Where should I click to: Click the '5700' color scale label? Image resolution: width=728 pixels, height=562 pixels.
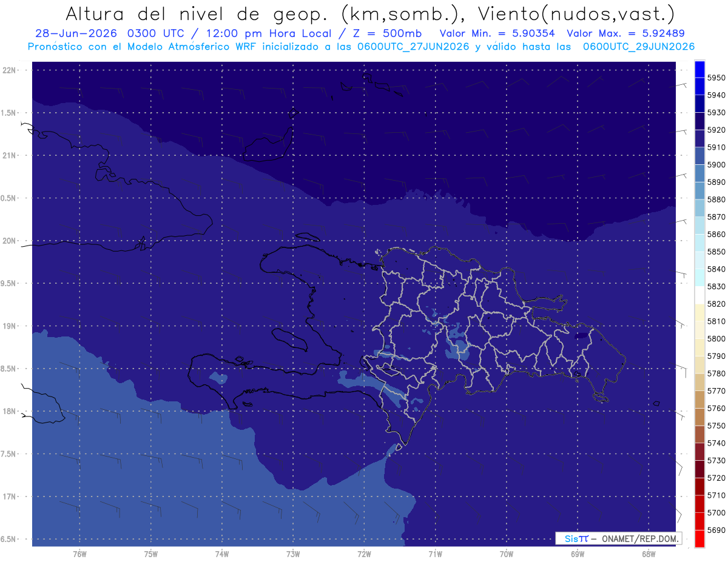(x=716, y=512)
